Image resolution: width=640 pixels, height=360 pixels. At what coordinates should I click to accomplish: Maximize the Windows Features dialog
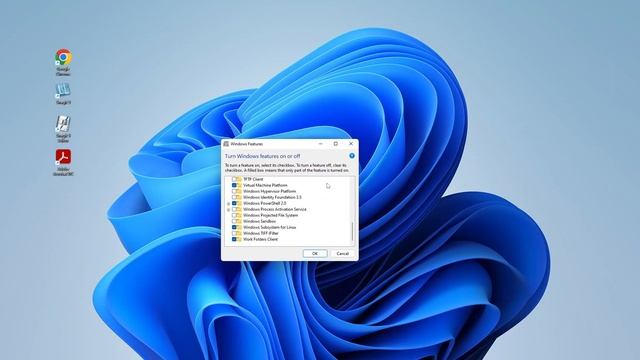(x=336, y=144)
